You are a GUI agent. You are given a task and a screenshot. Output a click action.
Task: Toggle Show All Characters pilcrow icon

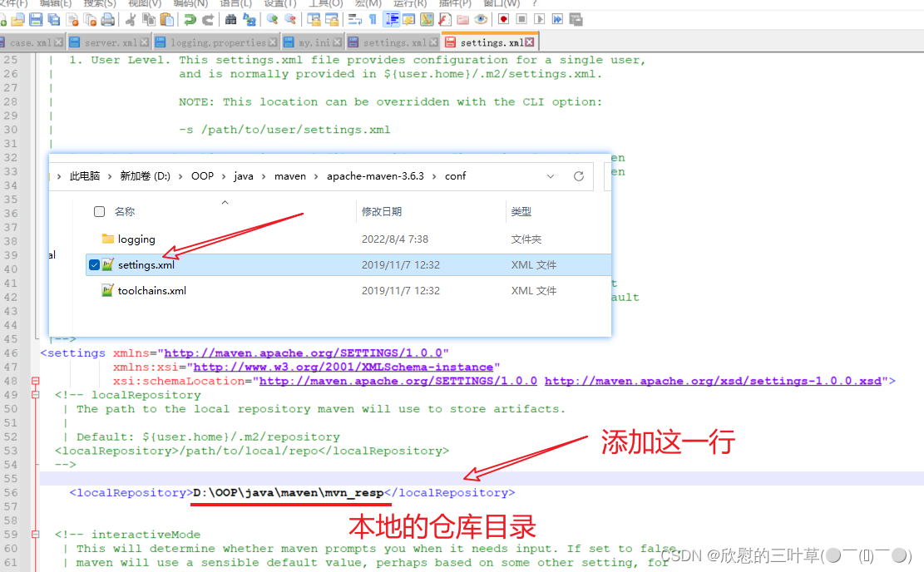pos(373,19)
